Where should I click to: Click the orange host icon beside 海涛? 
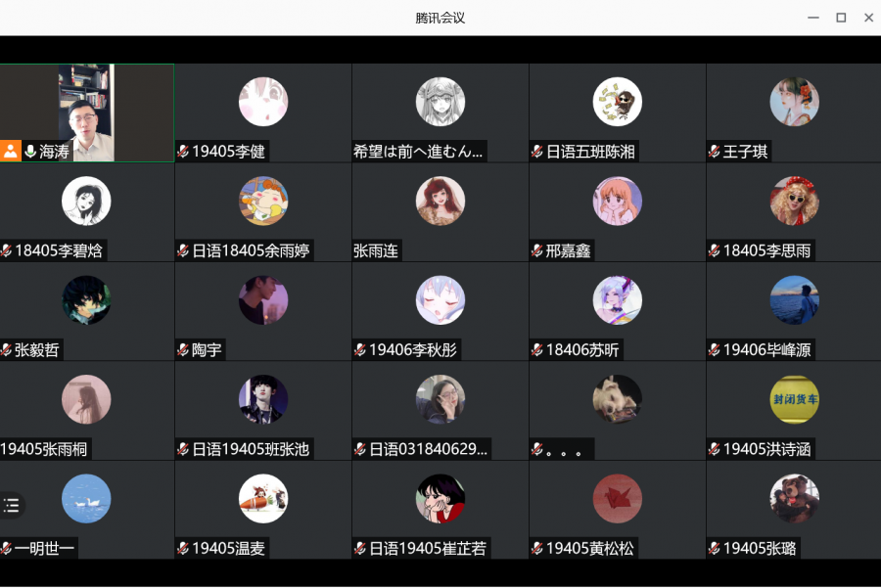coord(10,151)
